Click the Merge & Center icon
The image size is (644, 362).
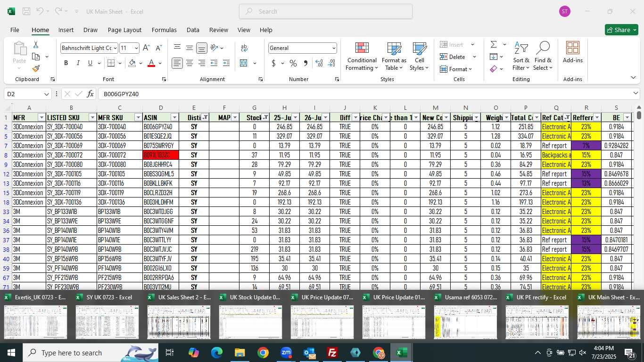point(244,63)
